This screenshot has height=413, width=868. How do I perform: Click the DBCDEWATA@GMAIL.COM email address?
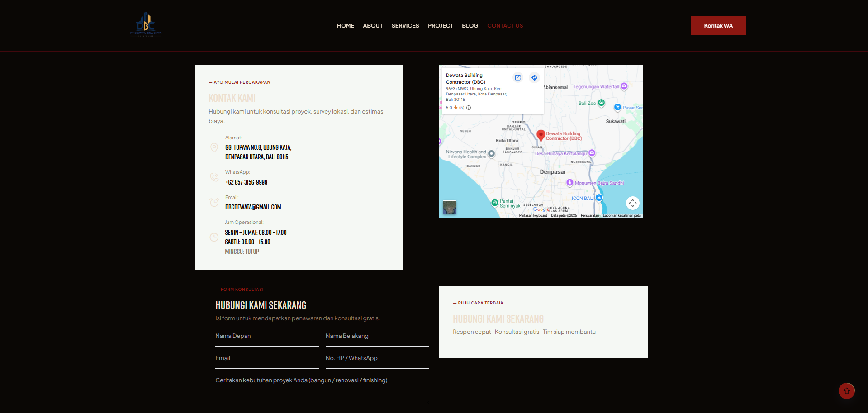coord(253,207)
